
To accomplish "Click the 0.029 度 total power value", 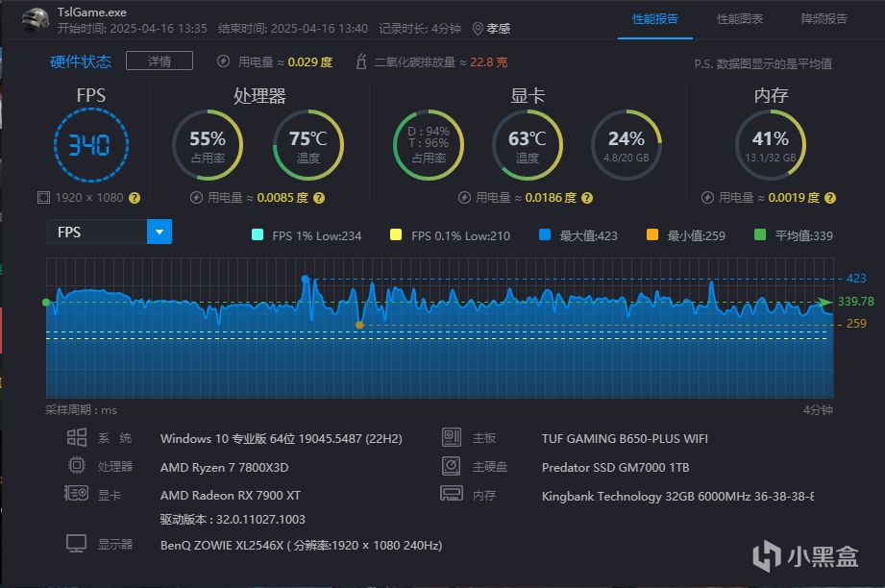I will point(309,62).
